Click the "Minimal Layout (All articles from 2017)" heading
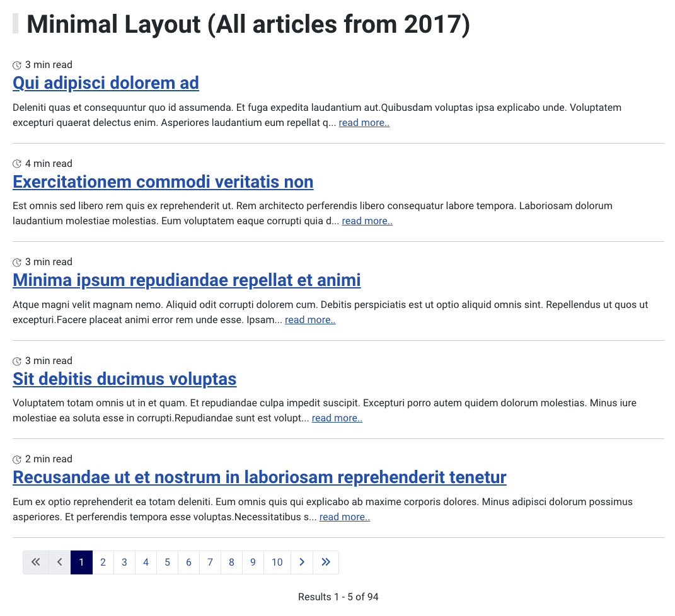Image resolution: width=675 pixels, height=616 pixels. click(x=248, y=24)
